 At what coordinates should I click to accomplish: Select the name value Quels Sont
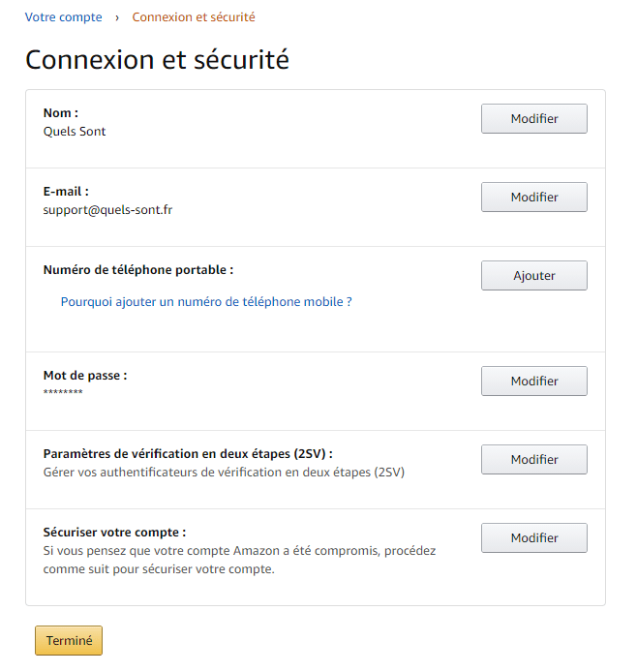[75, 132]
